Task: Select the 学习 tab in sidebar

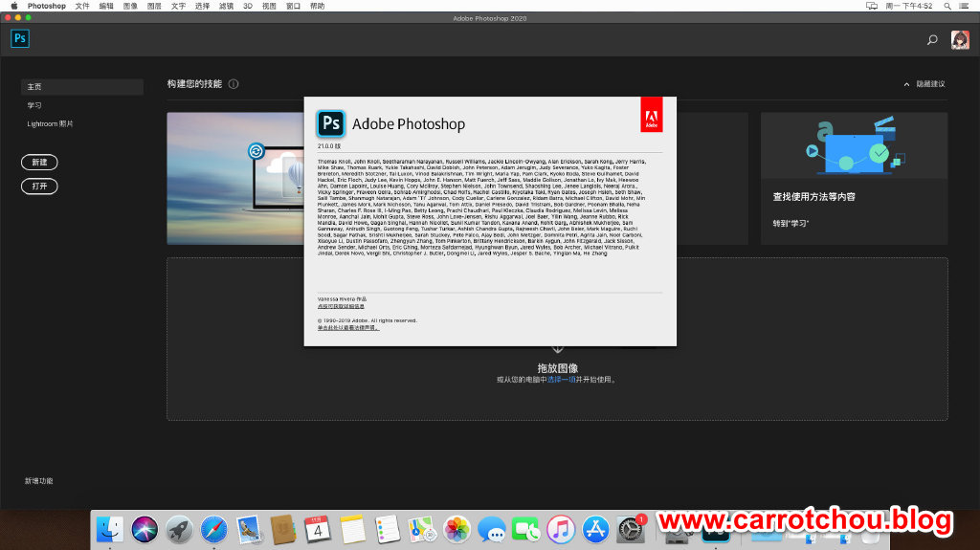Action: (34, 105)
